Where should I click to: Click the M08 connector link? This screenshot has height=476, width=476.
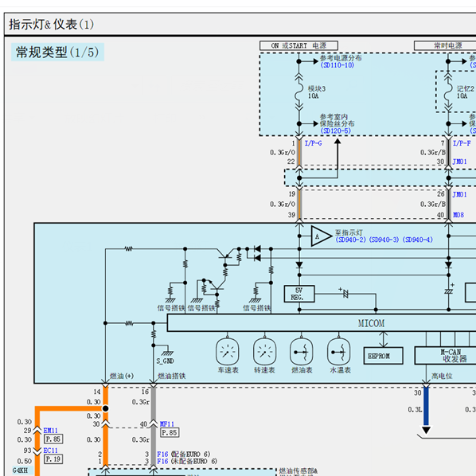tap(458, 215)
